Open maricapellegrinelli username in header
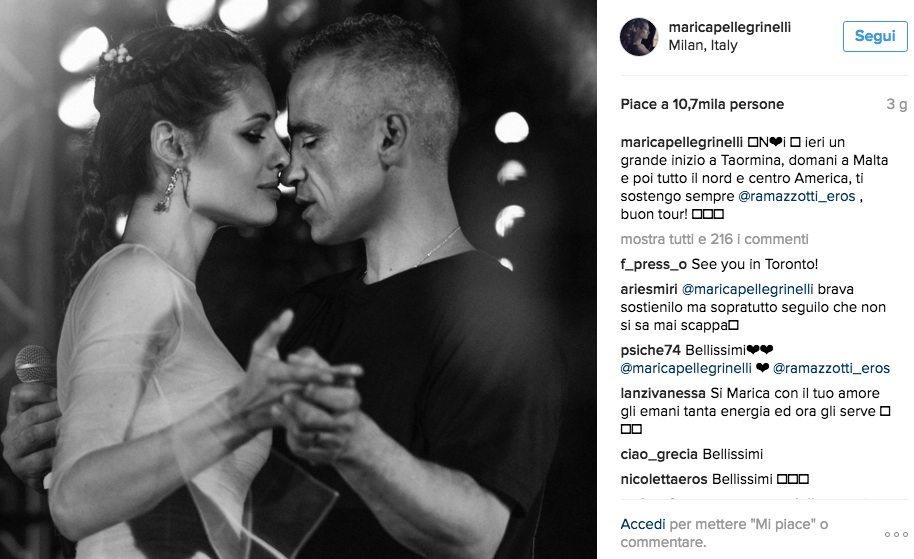914x559 pixels. pos(729,27)
